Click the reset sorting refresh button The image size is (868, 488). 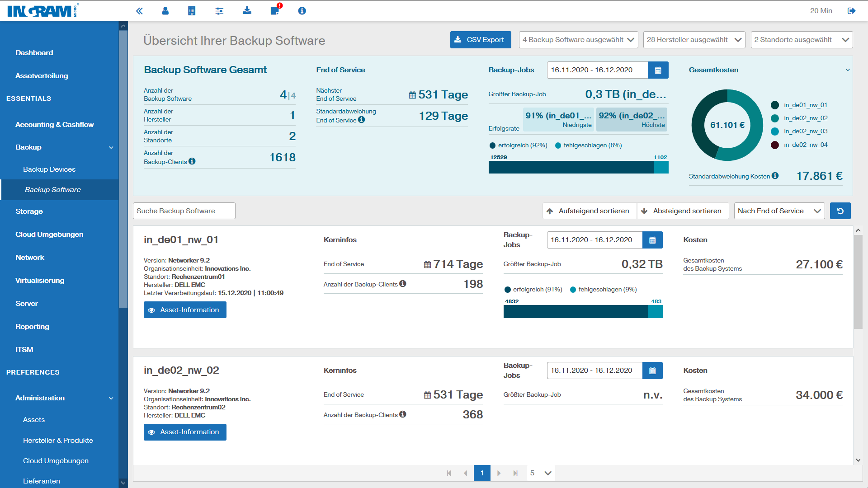pyautogui.click(x=840, y=211)
